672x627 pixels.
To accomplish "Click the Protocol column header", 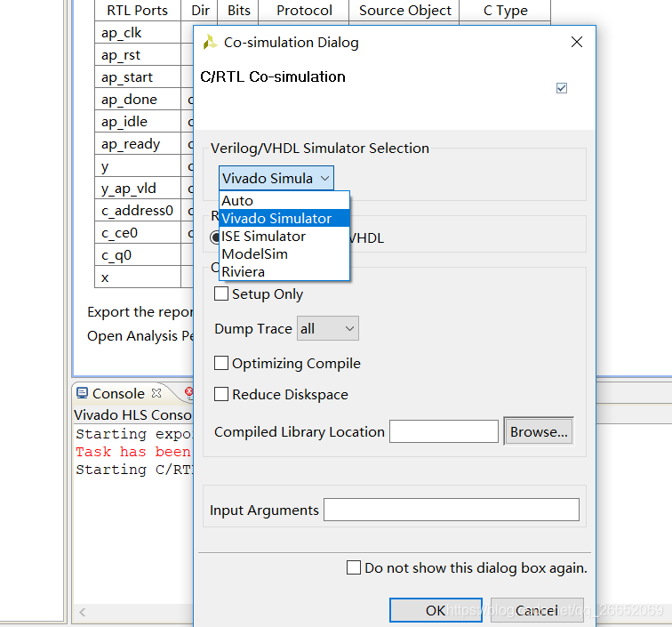I will [x=304, y=11].
